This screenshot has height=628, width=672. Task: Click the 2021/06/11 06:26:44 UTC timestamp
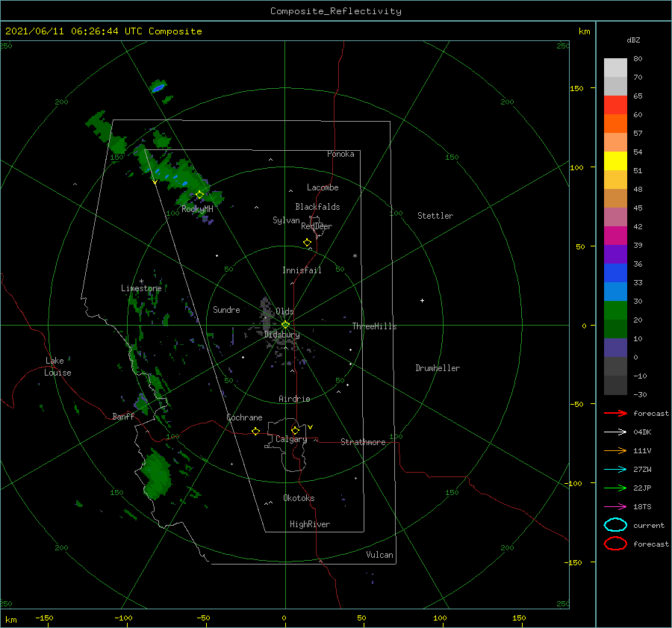pyautogui.click(x=103, y=31)
